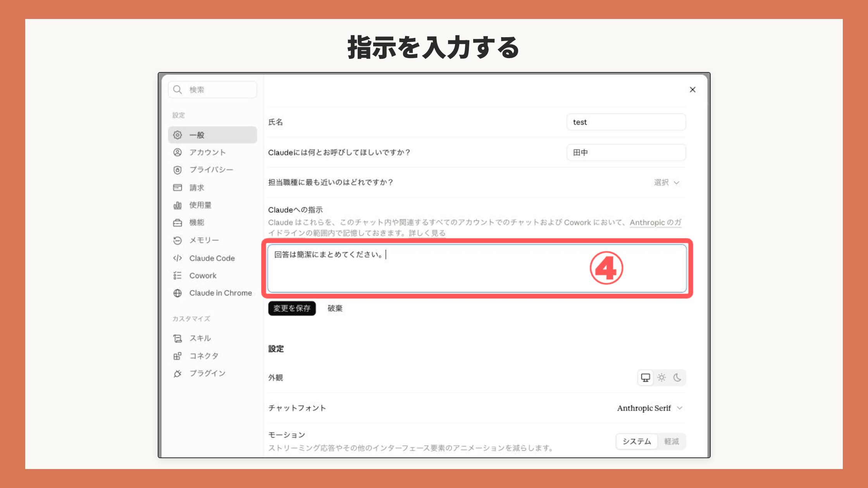The height and width of the screenshot is (488, 868).
Task: Click the 変更を保存 button
Action: click(292, 308)
